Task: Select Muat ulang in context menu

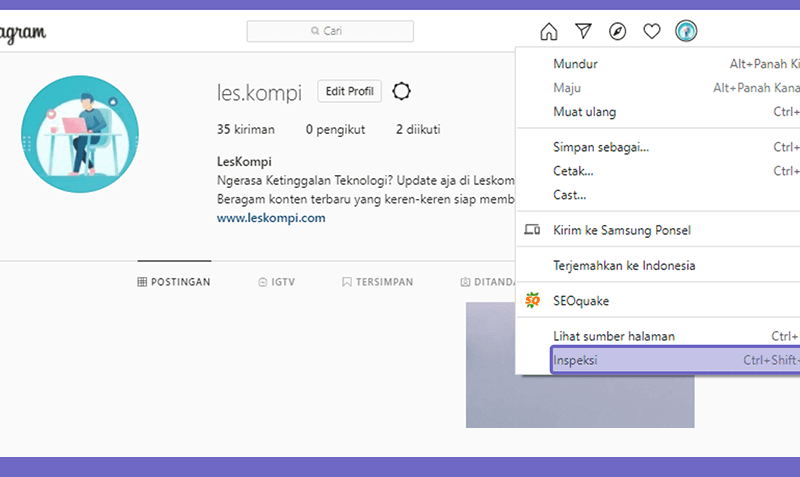Action: [658, 112]
